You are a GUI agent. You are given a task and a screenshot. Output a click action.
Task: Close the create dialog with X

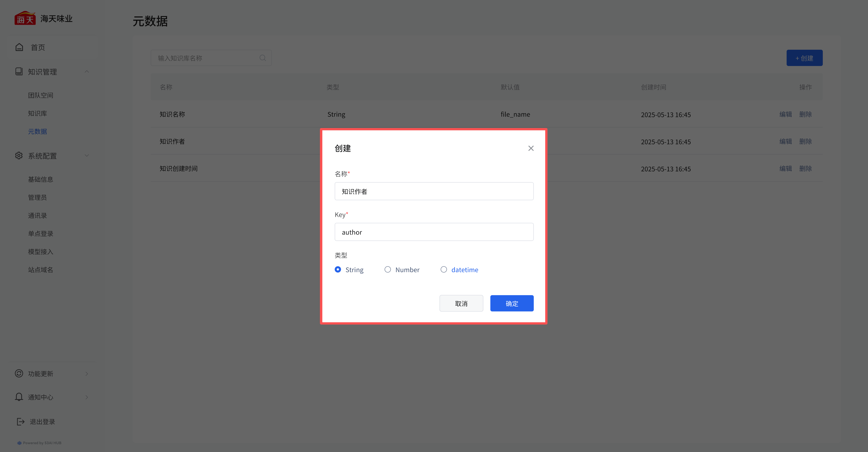531,148
